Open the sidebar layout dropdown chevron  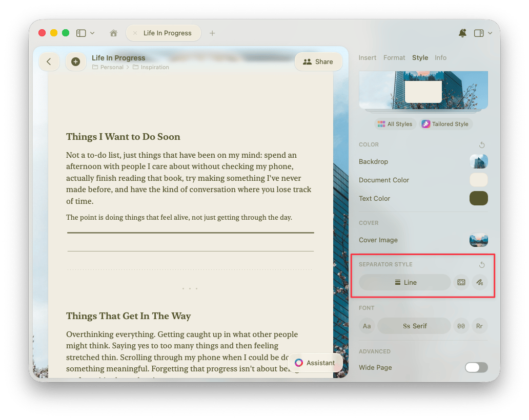point(92,33)
